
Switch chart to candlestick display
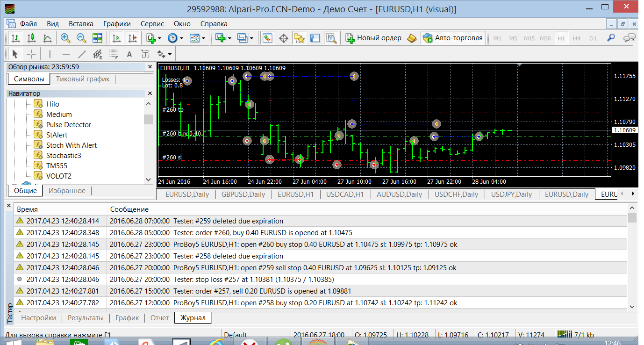point(32,38)
